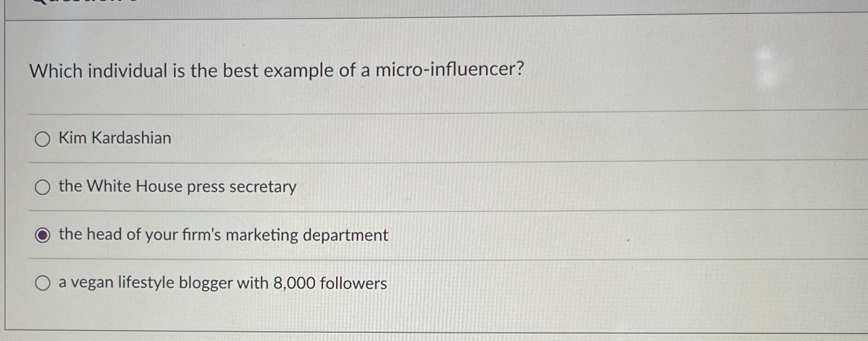
Task: Select the White House press secretary option
Action: coord(42,187)
